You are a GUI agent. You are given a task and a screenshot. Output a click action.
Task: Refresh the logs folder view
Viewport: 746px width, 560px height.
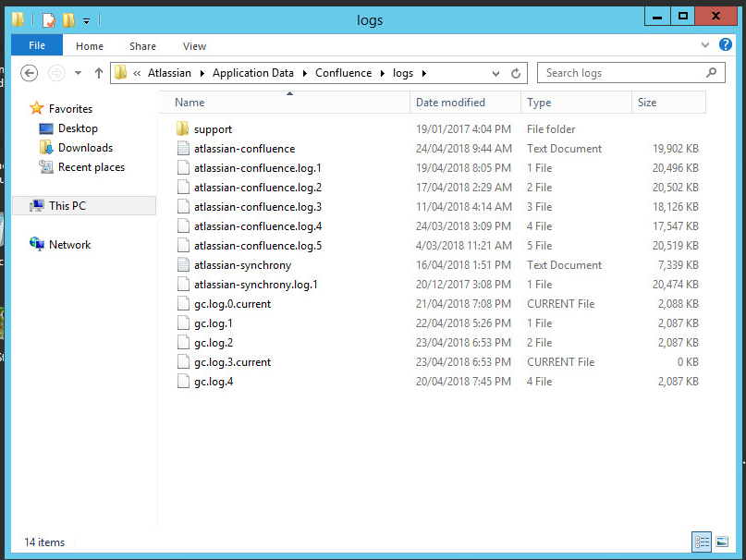(x=516, y=73)
